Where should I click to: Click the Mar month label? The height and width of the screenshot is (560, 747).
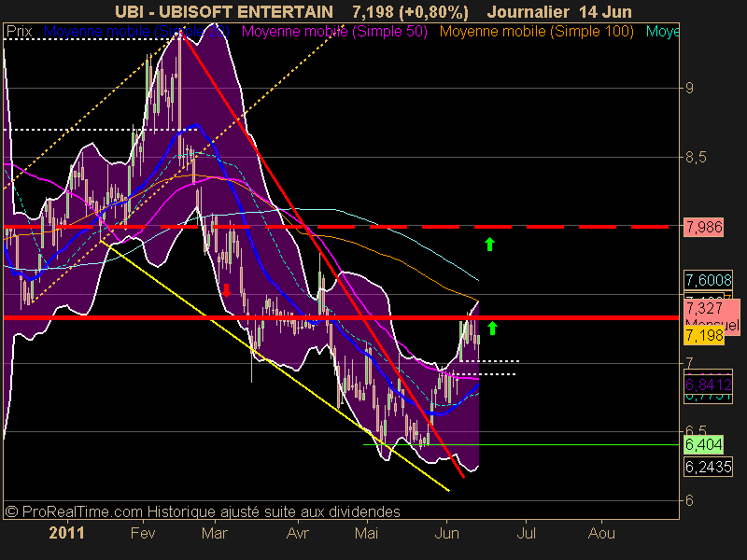coord(215,533)
